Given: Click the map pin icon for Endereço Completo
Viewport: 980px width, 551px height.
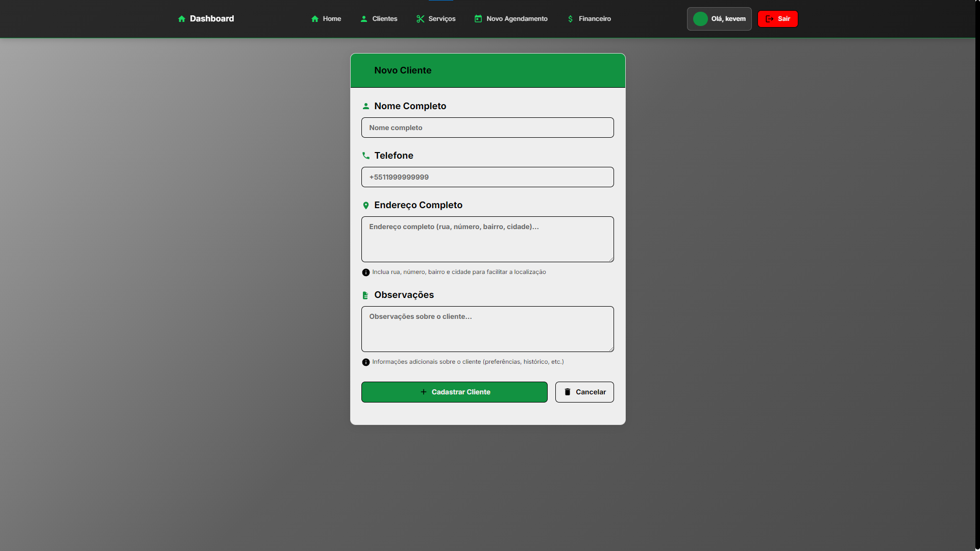Looking at the screenshot, I should pyautogui.click(x=366, y=205).
